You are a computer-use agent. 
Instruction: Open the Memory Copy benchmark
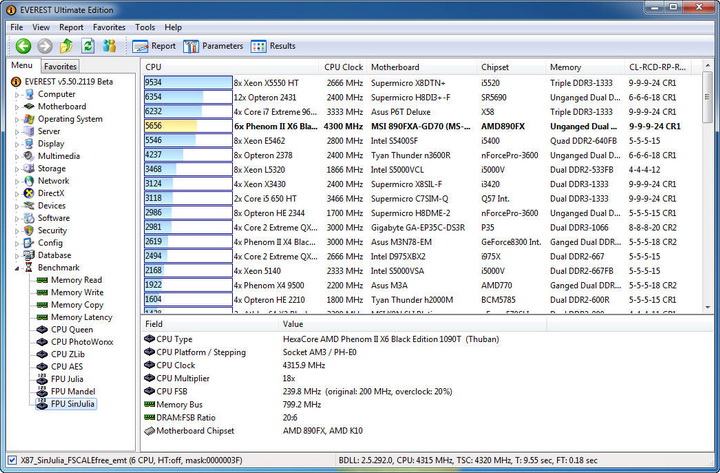pos(70,305)
